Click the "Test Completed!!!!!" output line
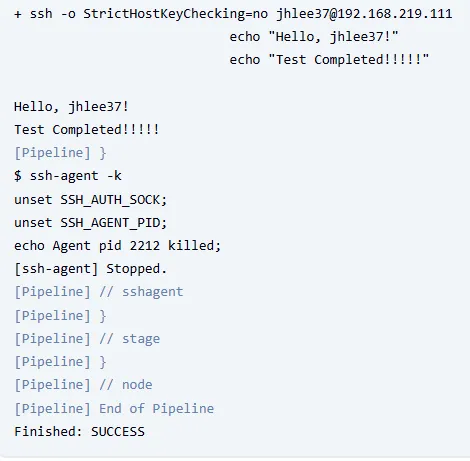Viewport: 470px width, 461px height. [87, 130]
